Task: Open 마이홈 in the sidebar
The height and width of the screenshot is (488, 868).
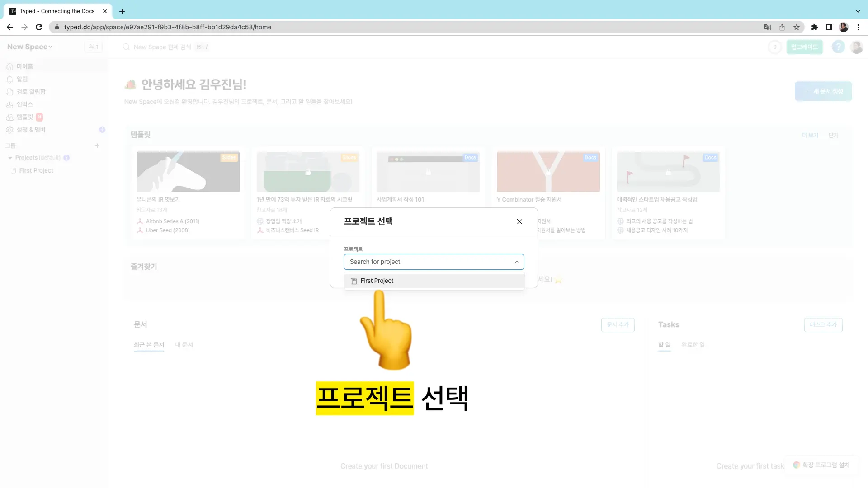Action: [x=54, y=66]
